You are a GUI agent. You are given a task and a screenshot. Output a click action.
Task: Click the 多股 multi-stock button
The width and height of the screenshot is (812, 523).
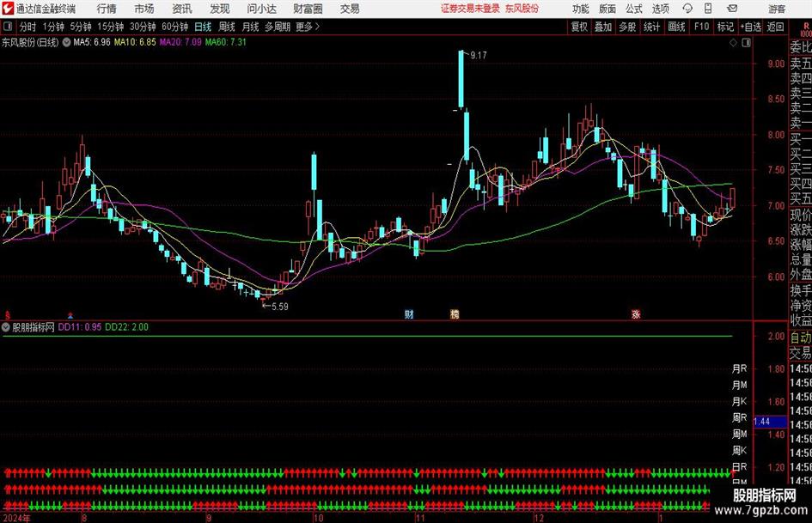[627, 27]
